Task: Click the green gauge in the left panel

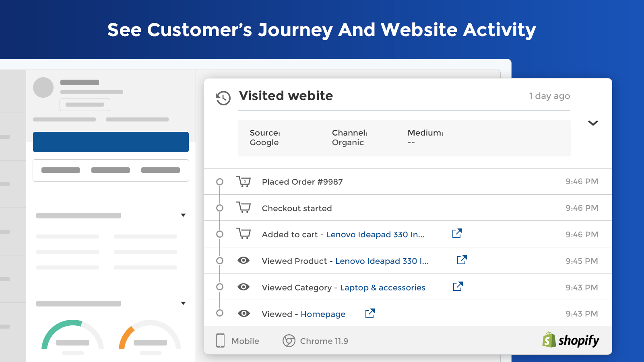Action: coord(72,335)
